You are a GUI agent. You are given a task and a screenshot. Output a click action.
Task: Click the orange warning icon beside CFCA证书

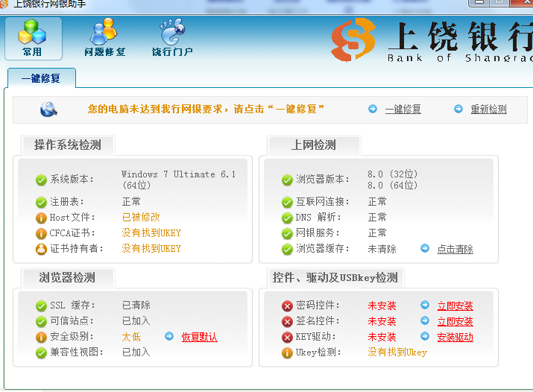click(41, 233)
